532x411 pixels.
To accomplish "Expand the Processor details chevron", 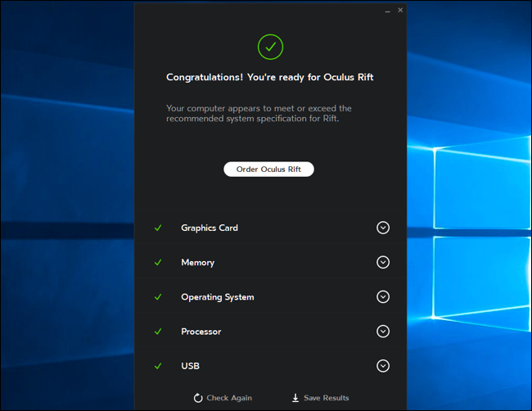I will [x=383, y=332].
